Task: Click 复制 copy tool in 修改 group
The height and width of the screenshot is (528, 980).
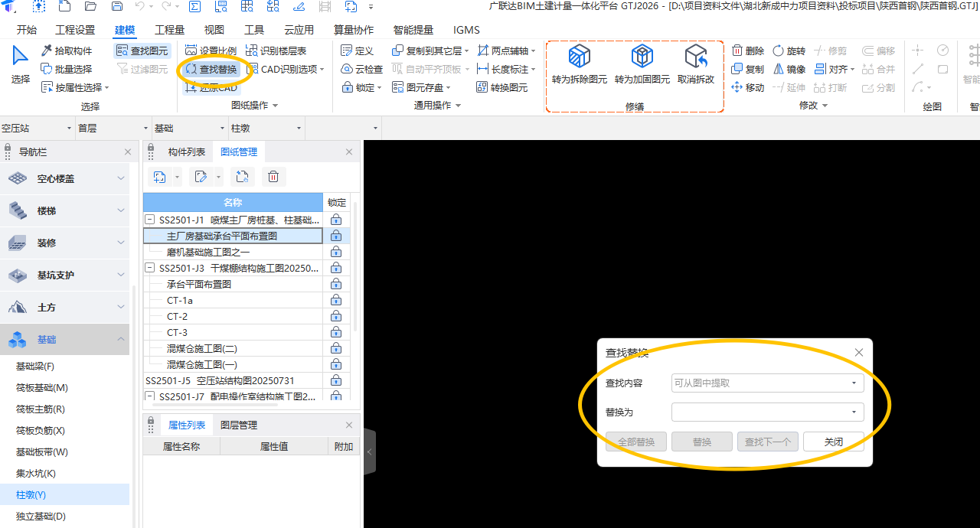Action: click(748, 69)
